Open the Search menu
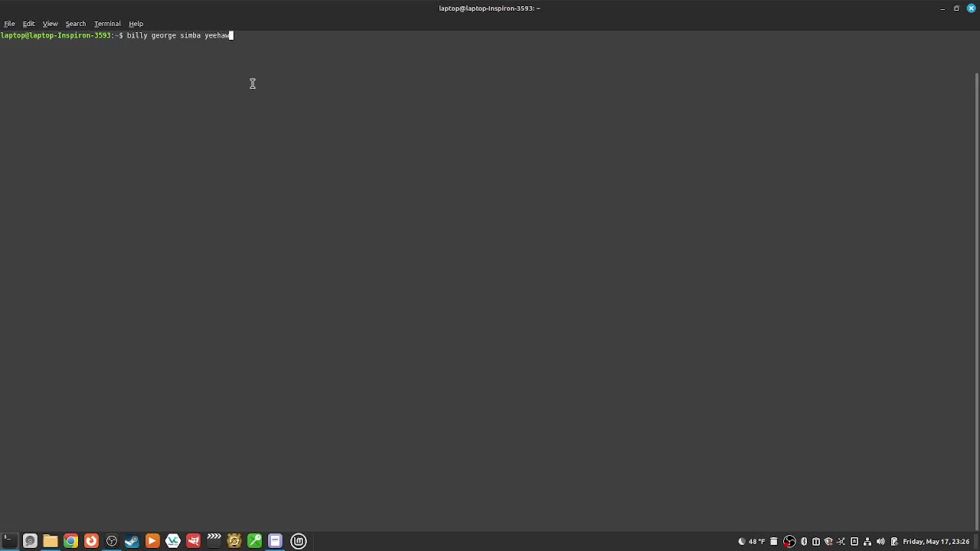The image size is (980, 551). tap(75, 24)
